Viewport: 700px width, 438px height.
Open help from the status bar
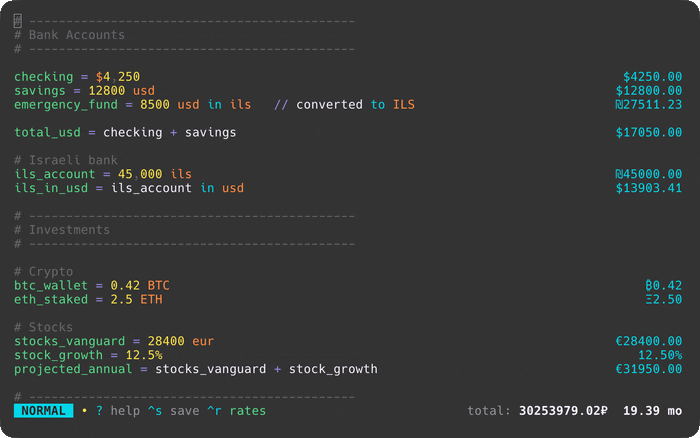pyautogui.click(x=118, y=411)
